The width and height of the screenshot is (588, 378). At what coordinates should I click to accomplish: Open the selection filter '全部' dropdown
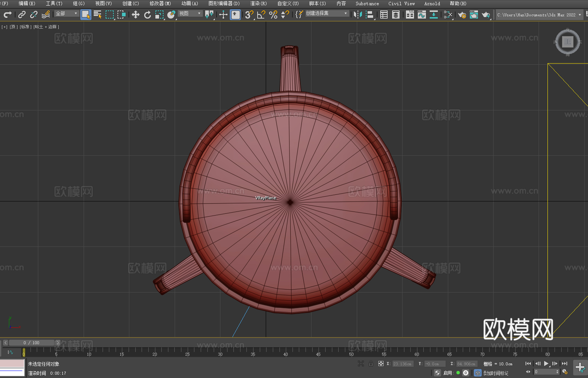point(67,13)
